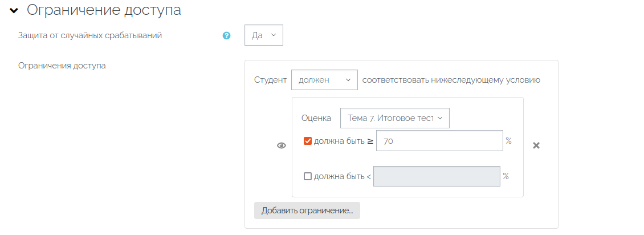Focus the minimum percent field containing 70

(x=439, y=141)
